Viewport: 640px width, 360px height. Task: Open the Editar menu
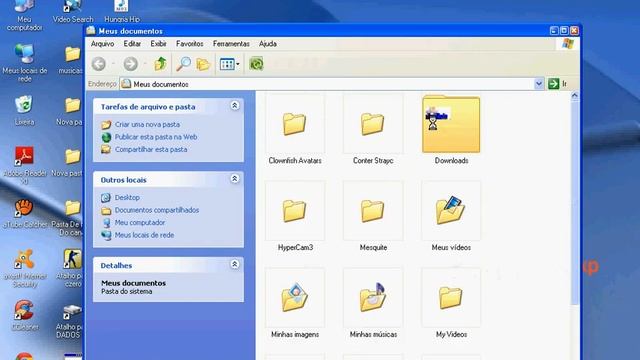pos(132,44)
